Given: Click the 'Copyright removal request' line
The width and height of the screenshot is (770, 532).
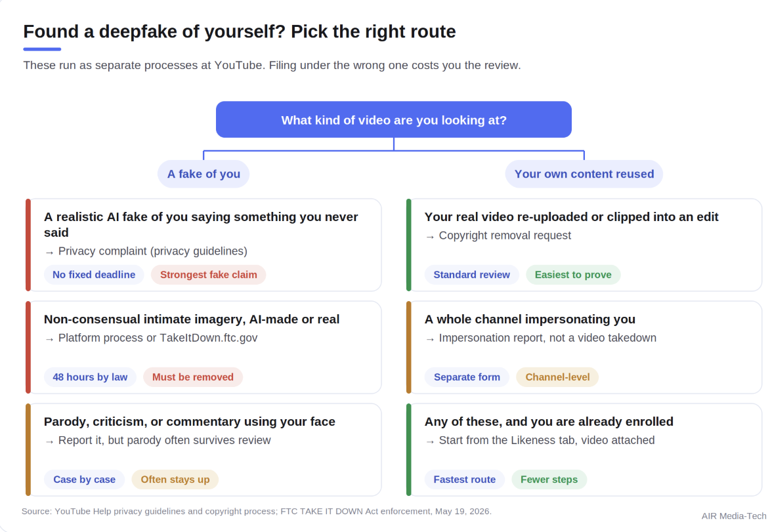Looking at the screenshot, I should 498,235.
